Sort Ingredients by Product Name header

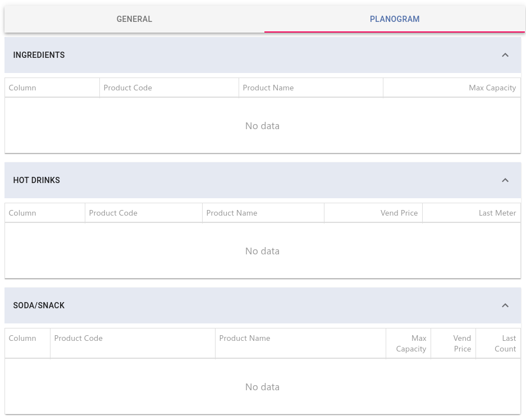[311, 88]
